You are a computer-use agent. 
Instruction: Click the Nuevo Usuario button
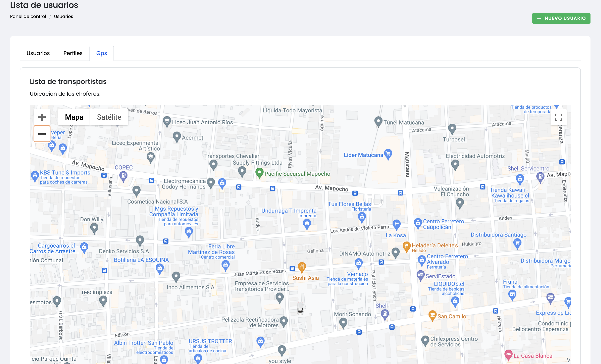[x=561, y=18]
